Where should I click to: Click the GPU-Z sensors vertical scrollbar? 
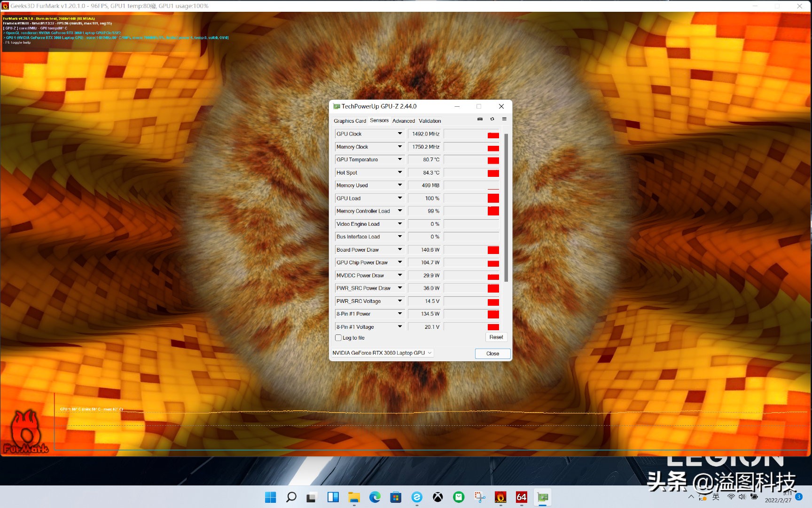[506, 207]
